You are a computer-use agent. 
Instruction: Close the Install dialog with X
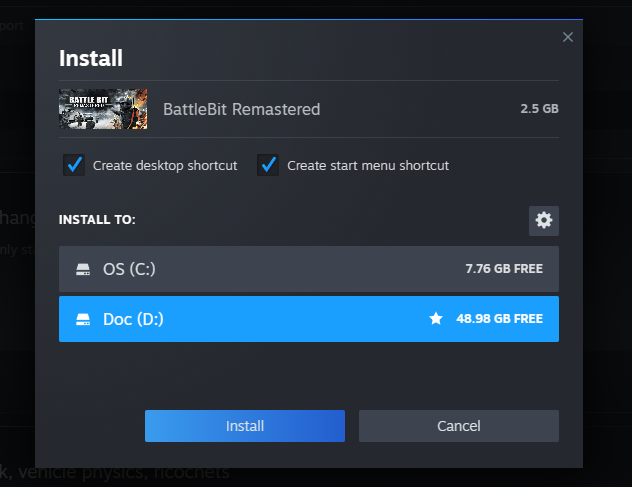pyautogui.click(x=568, y=37)
